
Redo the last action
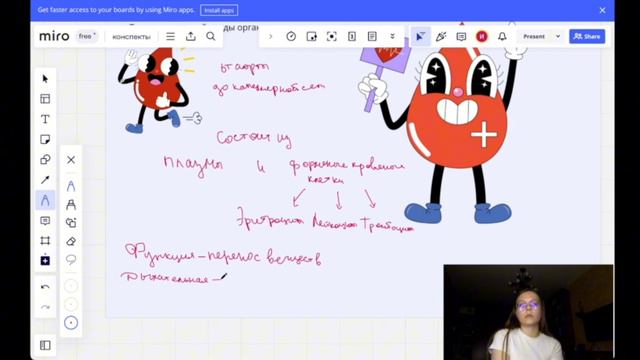(x=45, y=307)
